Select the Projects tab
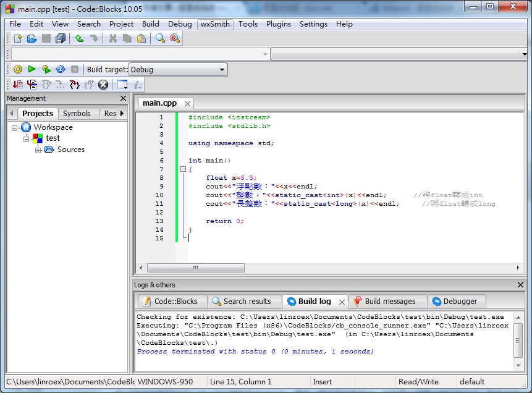This screenshot has height=393, width=532. (38, 113)
